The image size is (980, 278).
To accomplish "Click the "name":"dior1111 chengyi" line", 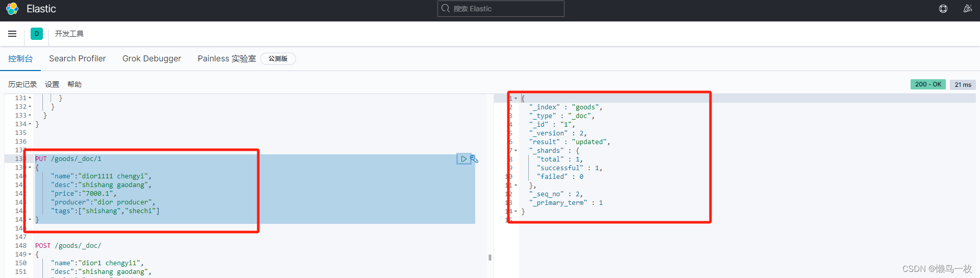I will [x=101, y=176].
